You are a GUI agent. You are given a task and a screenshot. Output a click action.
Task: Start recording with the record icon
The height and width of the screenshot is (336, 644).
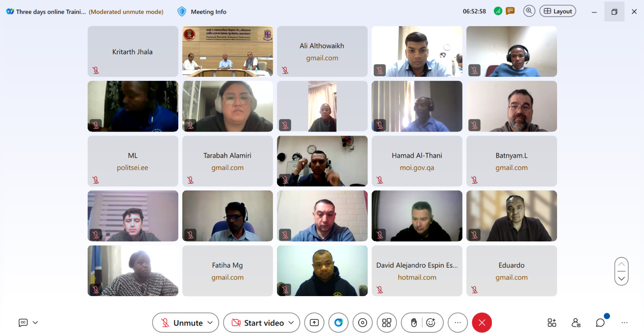click(x=363, y=323)
